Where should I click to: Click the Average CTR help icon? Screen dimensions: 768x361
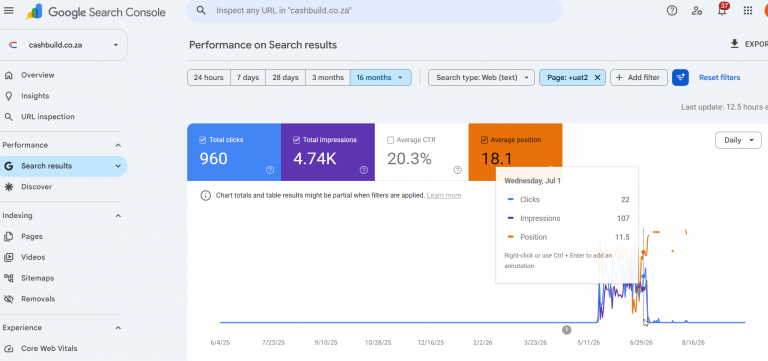coord(457,170)
